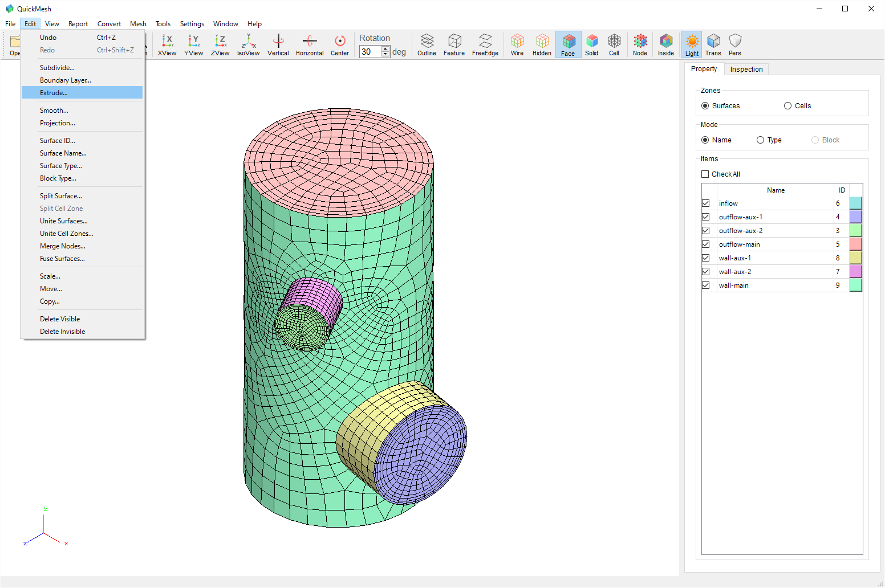
Task: Select the Surfaces zone radio button
Action: (x=705, y=106)
